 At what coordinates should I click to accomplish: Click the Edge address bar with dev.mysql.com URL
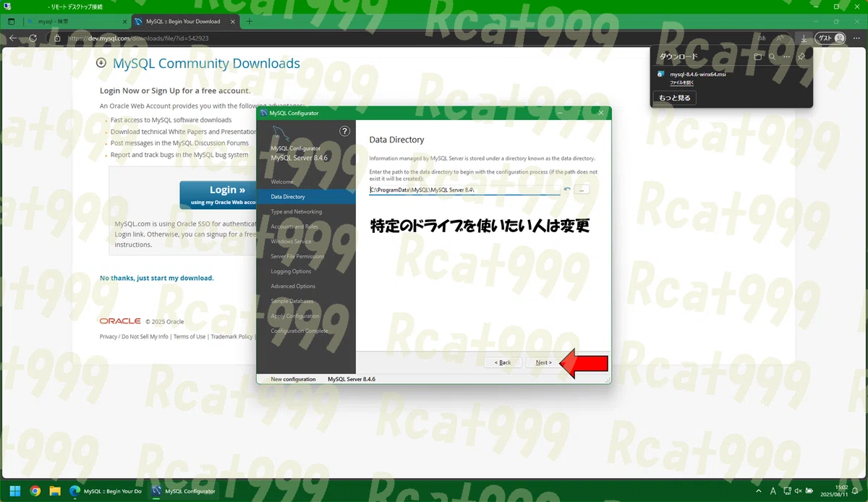(405, 38)
